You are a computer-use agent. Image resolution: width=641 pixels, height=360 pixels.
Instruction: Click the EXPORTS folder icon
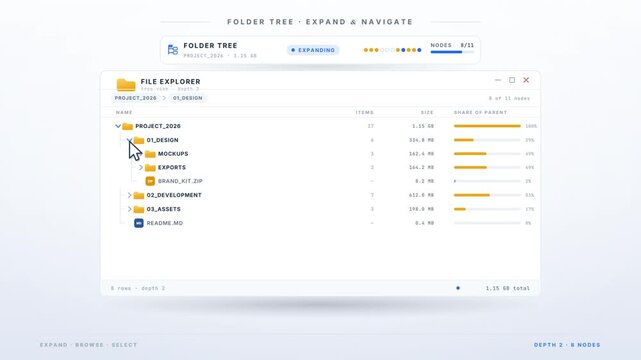(150, 168)
